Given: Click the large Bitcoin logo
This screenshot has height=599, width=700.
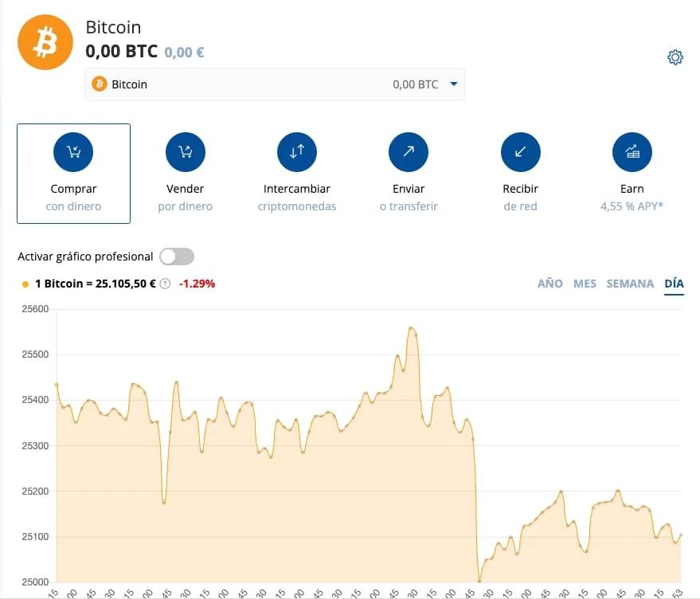Looking at the screenshot, I should pyautogui.click(x=45, y=42).
